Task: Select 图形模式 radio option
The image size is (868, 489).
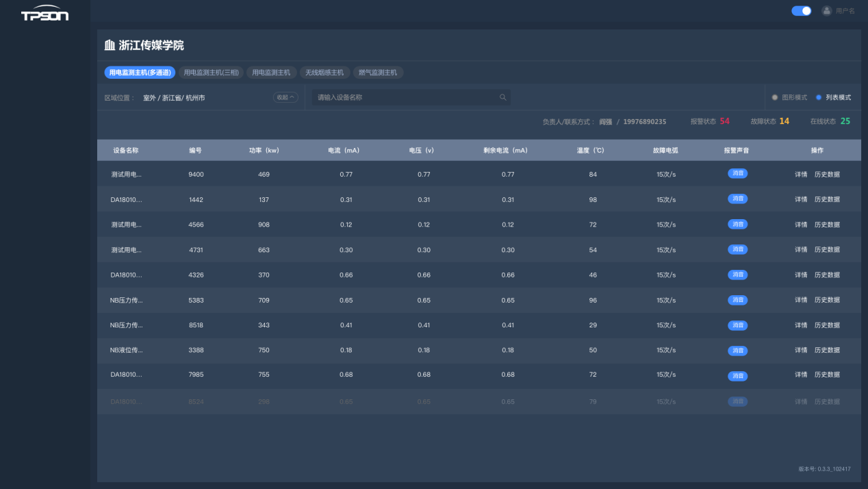Action: [790, 97]
